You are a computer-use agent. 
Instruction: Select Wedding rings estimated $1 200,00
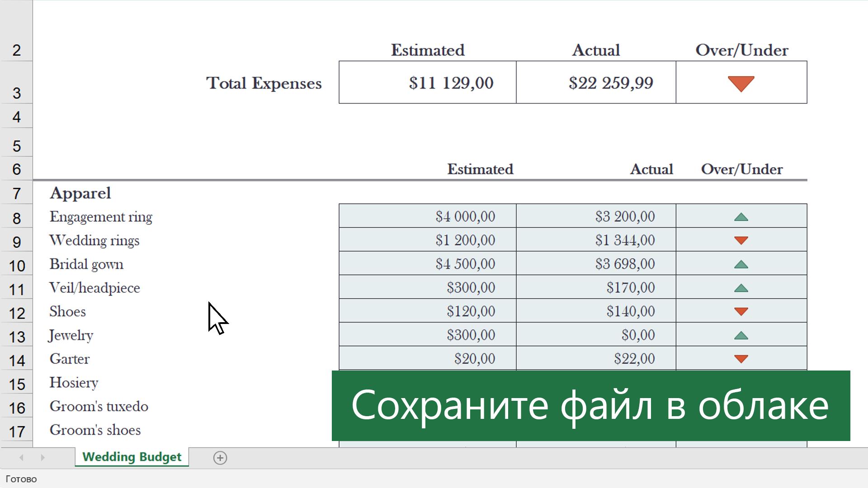(427, 239)
